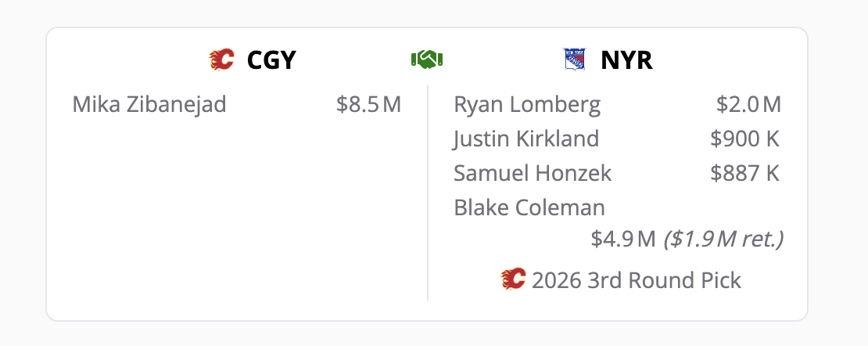Click Honzek's $887 K cap hit

745,173
